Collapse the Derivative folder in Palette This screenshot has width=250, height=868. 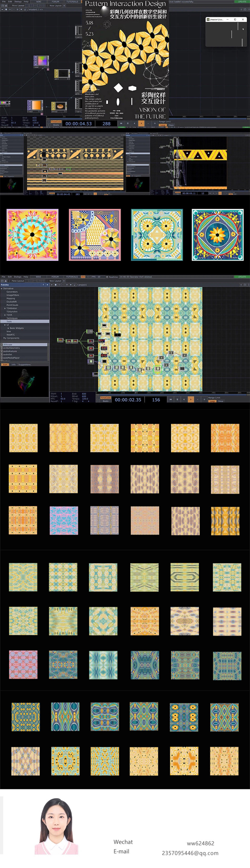coord(2,288)
